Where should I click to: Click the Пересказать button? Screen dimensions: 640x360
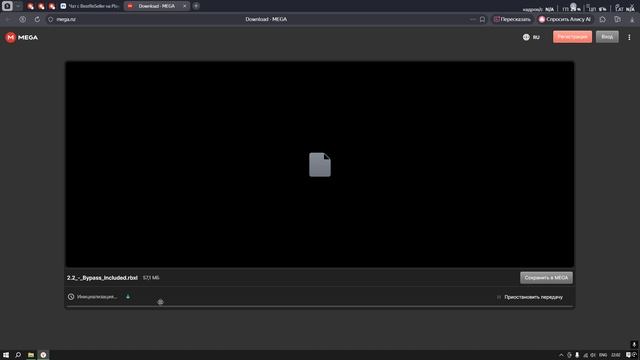click(x=512, y=19)
